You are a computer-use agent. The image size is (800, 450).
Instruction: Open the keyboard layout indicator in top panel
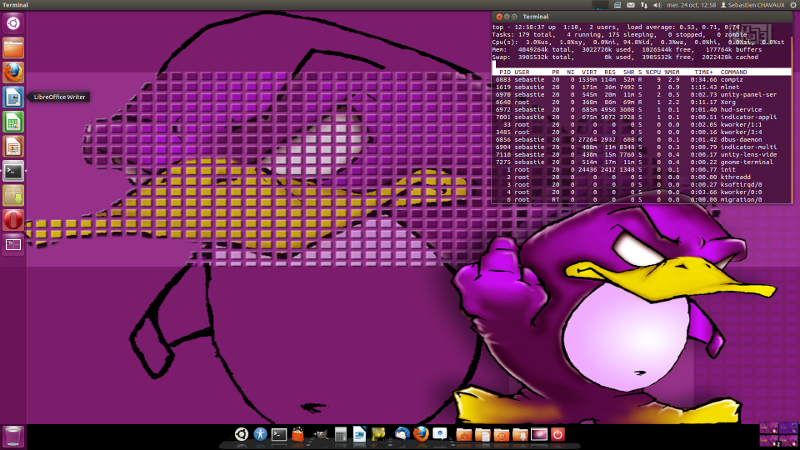coord(617,5)
